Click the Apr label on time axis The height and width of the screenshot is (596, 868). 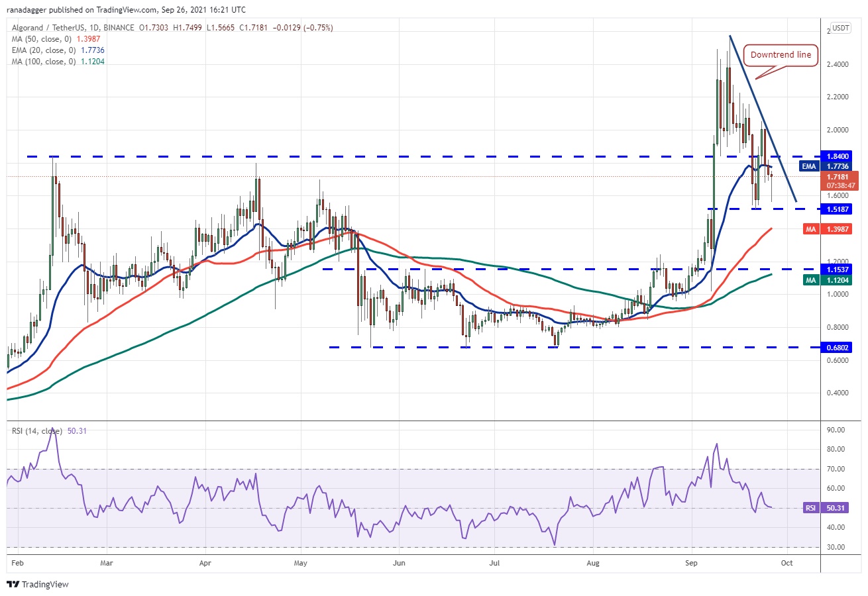(x=205, y=562)
